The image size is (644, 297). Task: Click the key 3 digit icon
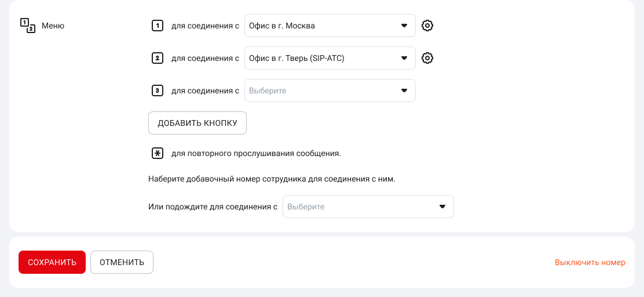[157, 90]
